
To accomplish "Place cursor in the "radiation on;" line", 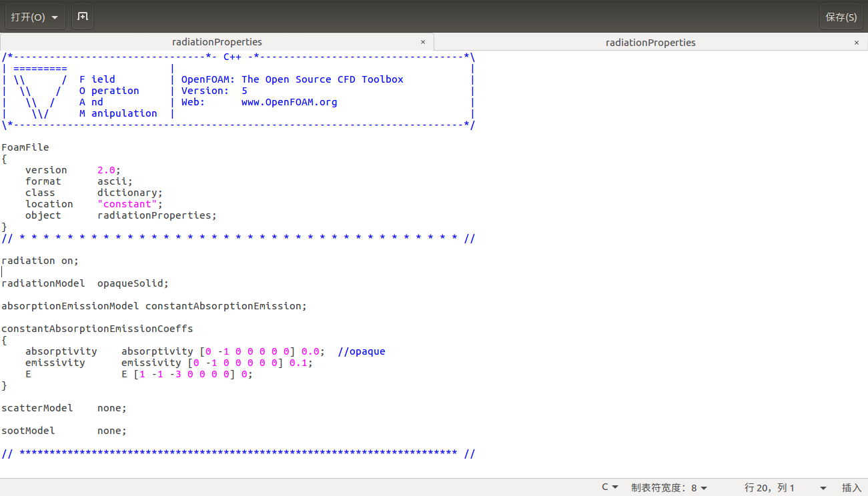I will click(40, 261).
